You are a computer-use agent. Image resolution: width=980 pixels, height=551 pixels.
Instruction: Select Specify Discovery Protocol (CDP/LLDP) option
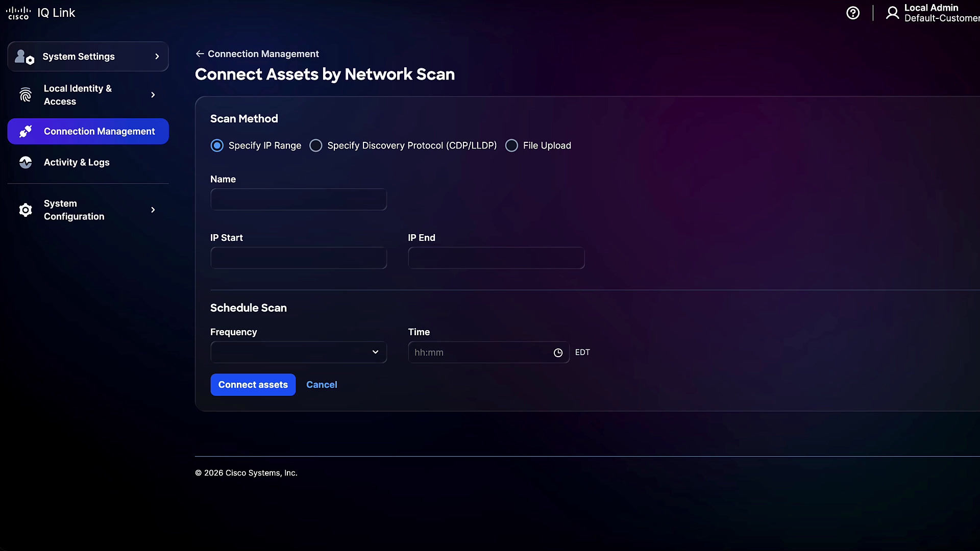(x=316, y=146)
